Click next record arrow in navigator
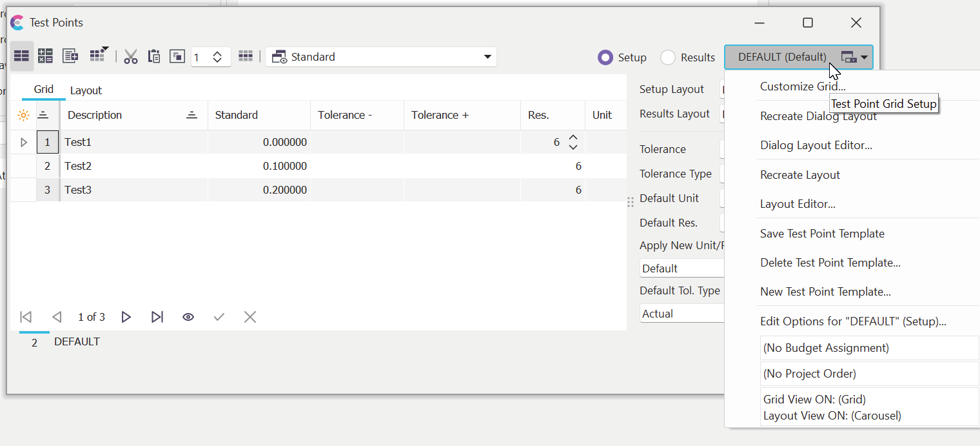This screenshot has height=446, width=980. pyautogui.click(x=126, y=317)
